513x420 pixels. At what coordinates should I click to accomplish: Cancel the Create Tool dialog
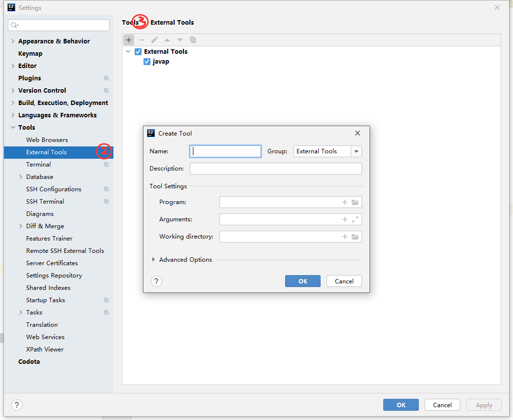pyautogui.click(x=344, y=281)
